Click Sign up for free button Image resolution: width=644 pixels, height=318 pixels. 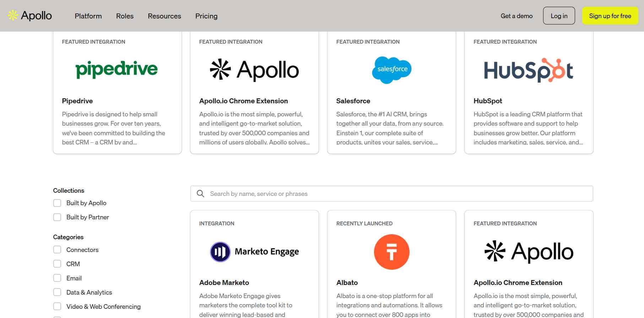pos(610,16)
